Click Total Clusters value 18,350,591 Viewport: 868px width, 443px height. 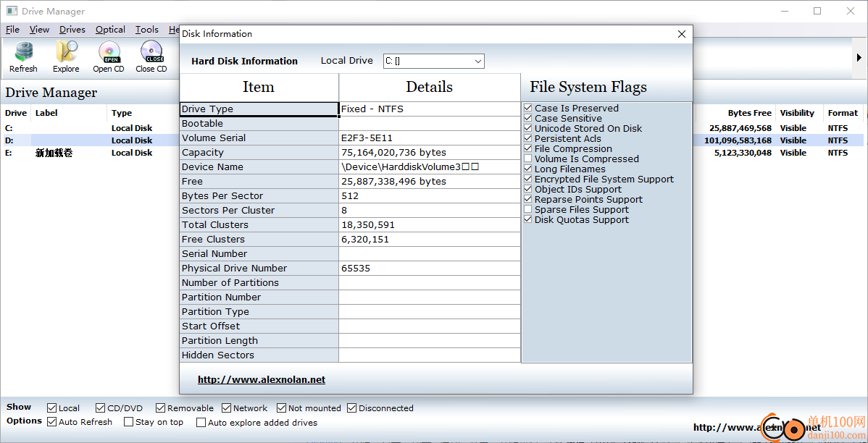coord(430,224)
